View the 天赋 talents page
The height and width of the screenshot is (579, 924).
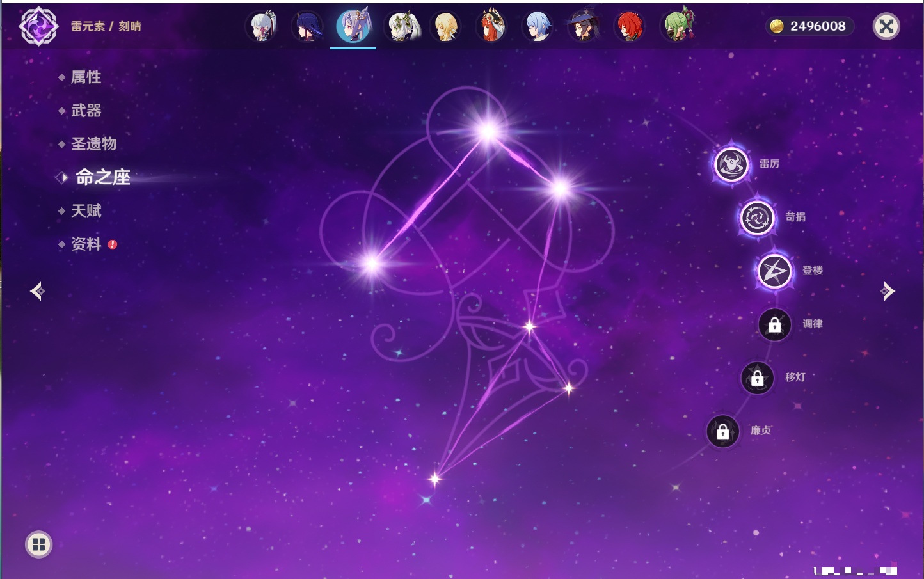pyautogui.click(x=86, y=210)
